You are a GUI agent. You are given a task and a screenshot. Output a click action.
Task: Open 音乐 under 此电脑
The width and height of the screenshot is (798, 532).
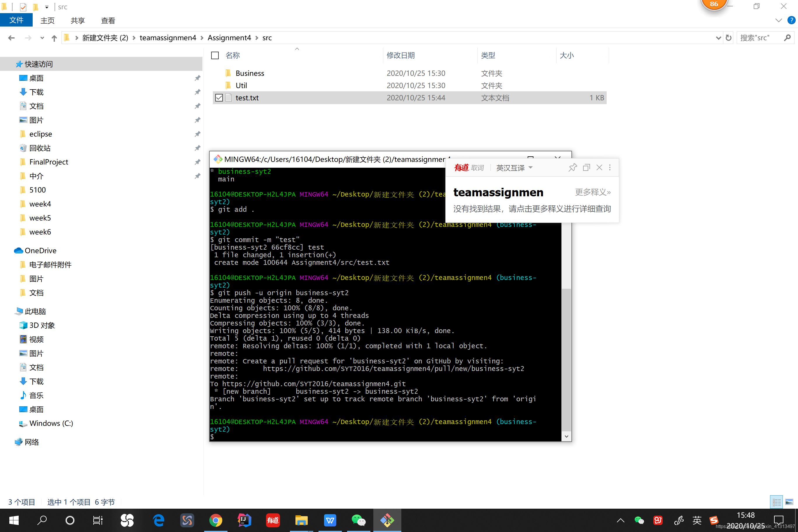point(36,395)
